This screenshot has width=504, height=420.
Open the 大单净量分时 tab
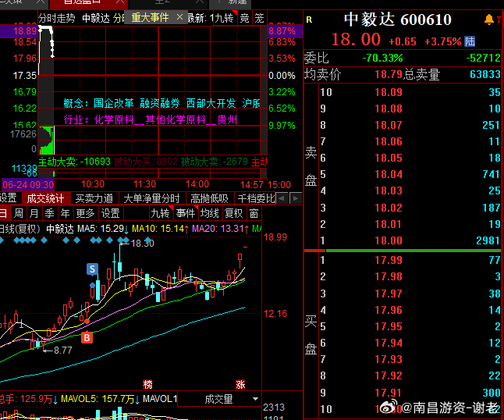(151, 198)
